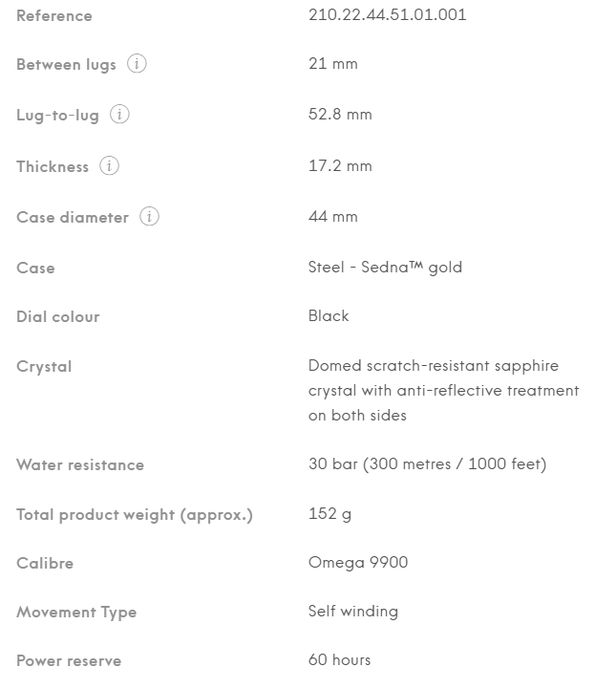
Task: Click the Lug-to-lug label text
Action: click(x=57, y=115)
